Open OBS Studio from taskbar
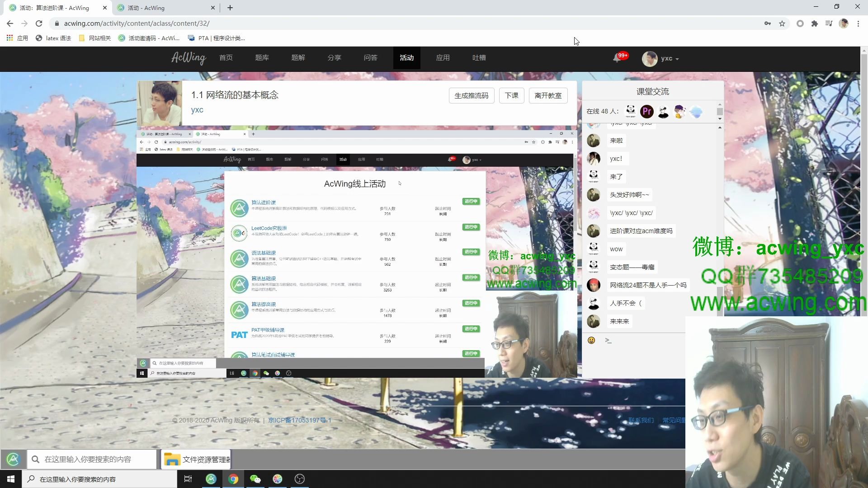Image resolution: width=868 pixels, height=488 pixels. pos(300,479)
